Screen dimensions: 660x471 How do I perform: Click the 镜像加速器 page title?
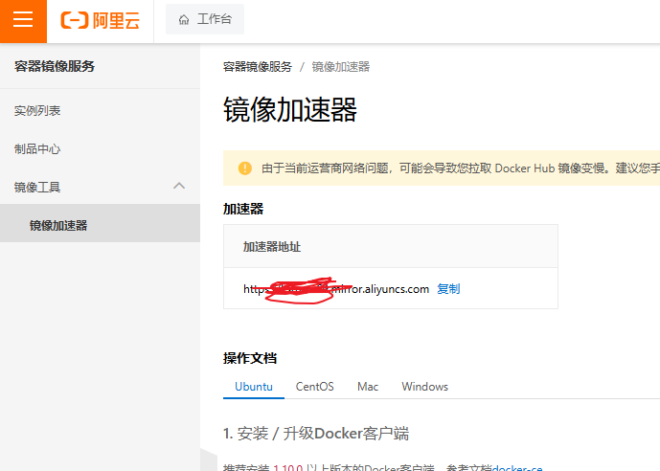290,109
